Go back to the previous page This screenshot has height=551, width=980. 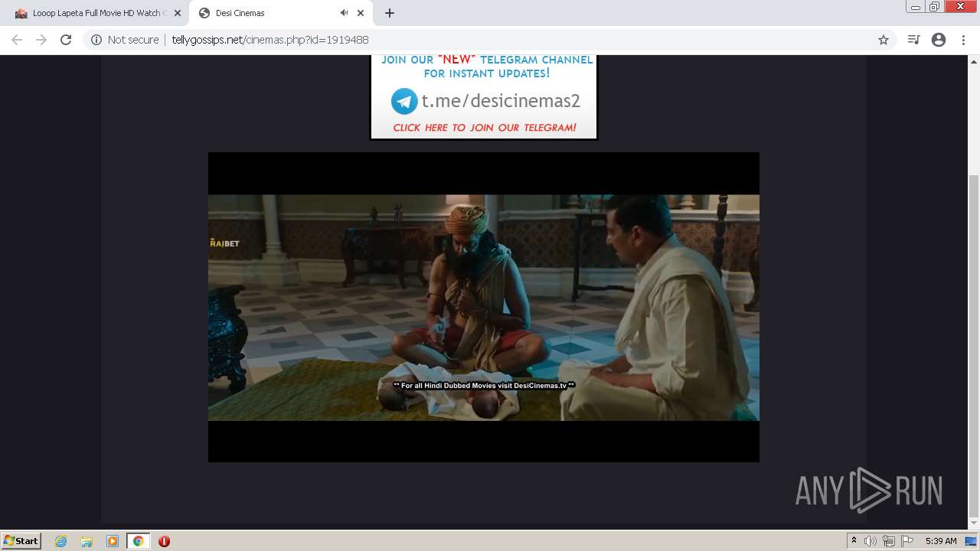click(x=17, y=40)
